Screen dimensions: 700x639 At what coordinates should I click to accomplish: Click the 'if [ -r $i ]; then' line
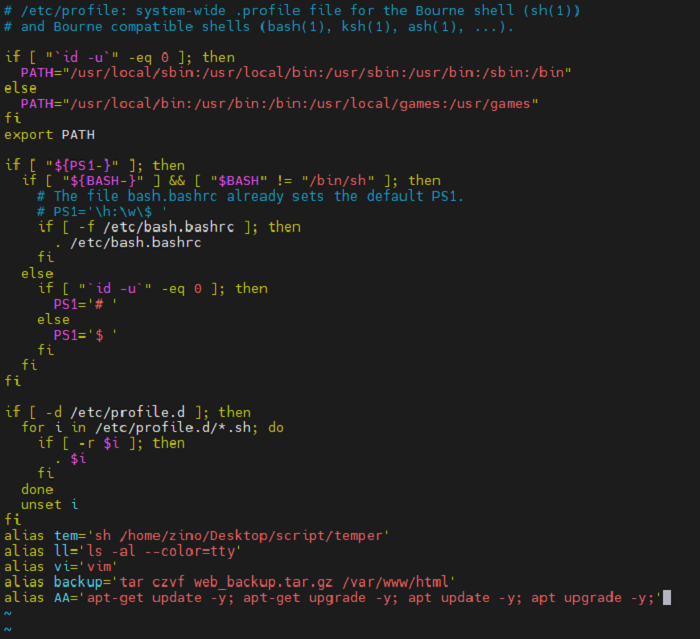point(111,443)
